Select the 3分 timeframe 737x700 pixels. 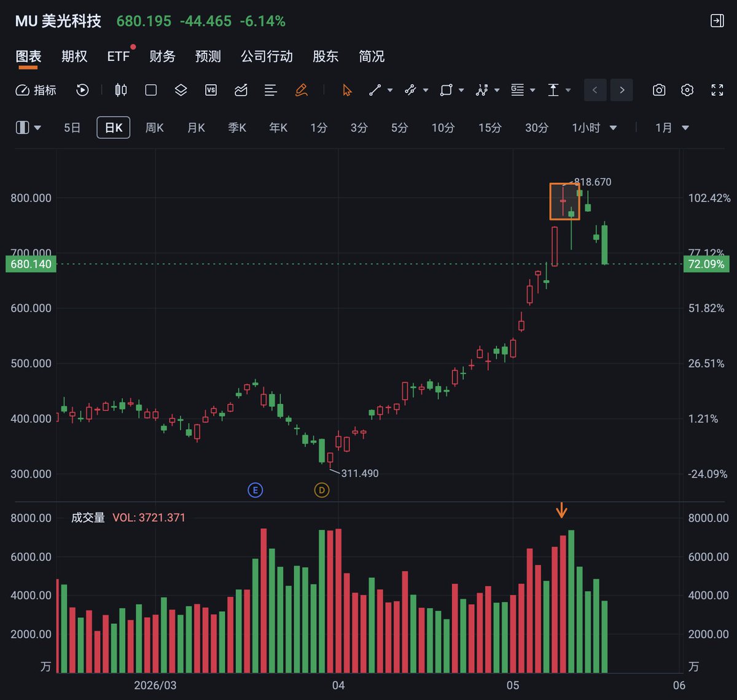tap(359, 128)
